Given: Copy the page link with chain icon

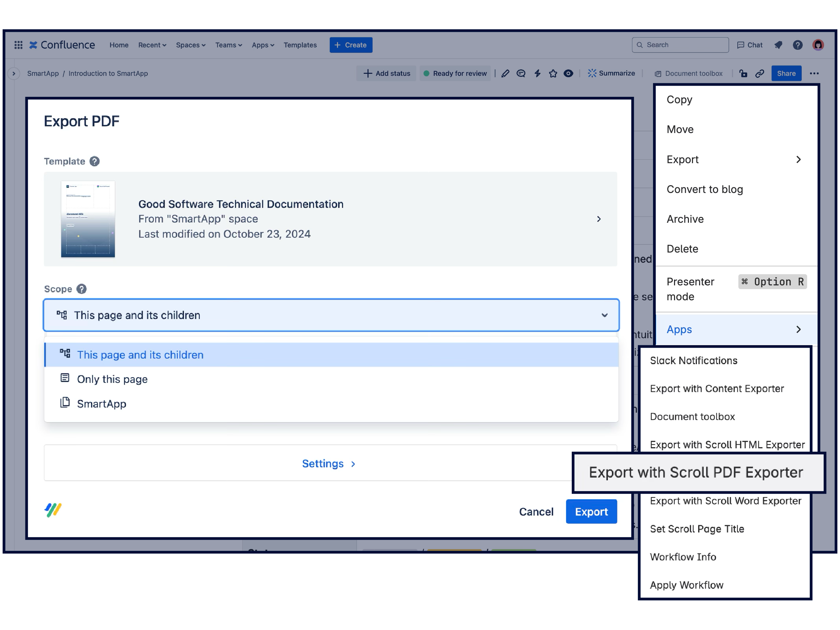Looking at the screenshot, I should click(x=759, y=73).
